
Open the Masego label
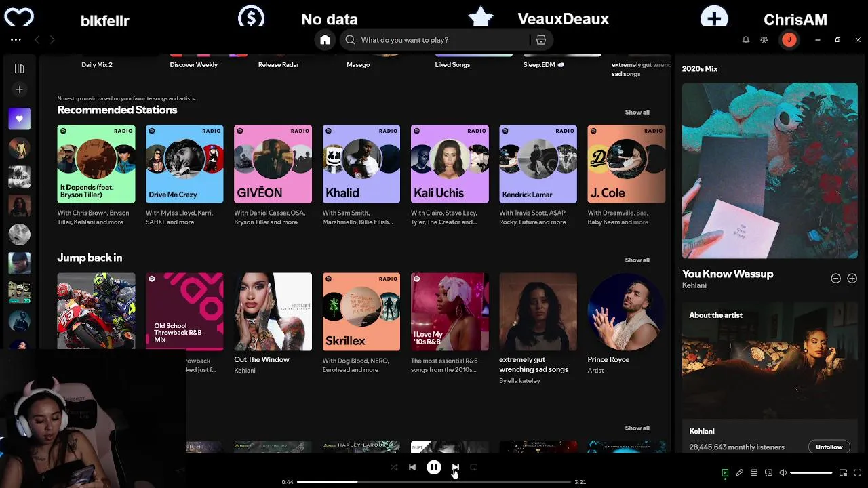tap(358, 65)
